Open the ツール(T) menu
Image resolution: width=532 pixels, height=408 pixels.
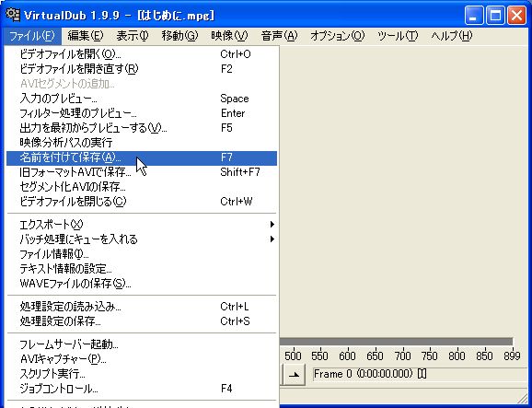pos(398,36)
